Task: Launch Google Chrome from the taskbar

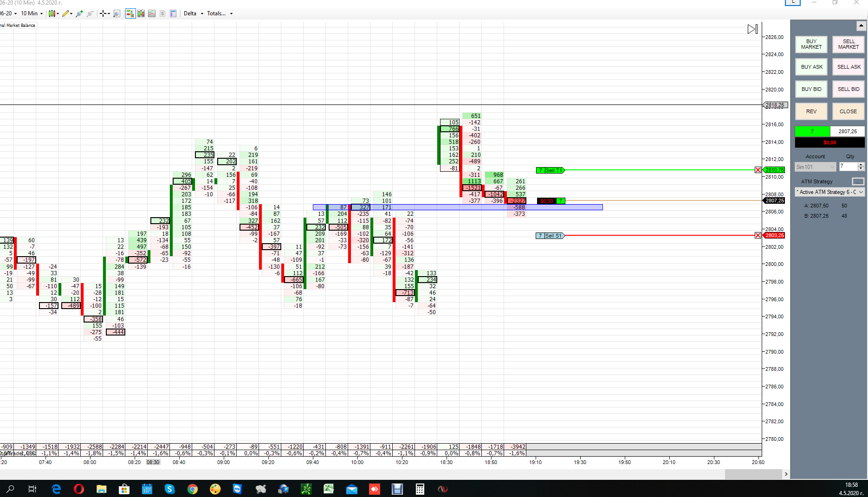Action: [x=192, y=489]
